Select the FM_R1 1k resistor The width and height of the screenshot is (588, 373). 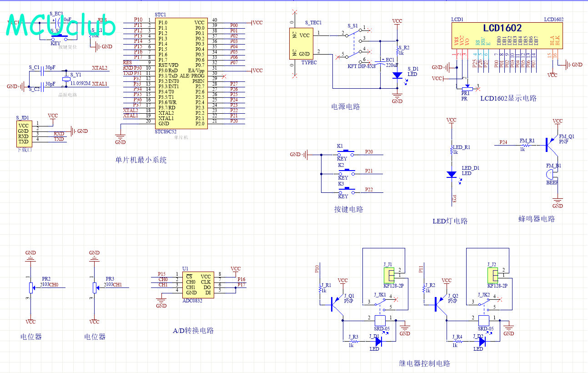tap(527, 145)
